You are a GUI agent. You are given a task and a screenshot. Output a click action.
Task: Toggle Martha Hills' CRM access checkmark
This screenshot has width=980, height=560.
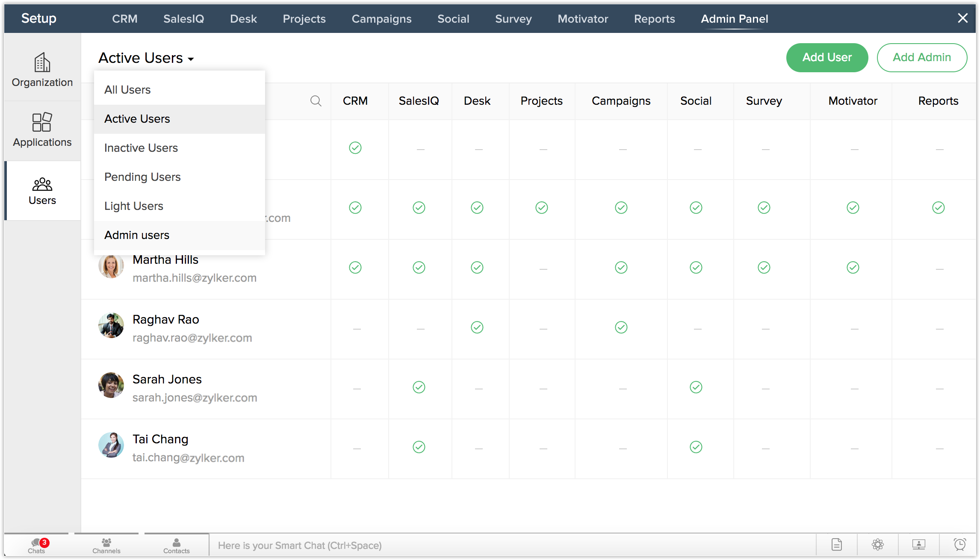(355, 268)
